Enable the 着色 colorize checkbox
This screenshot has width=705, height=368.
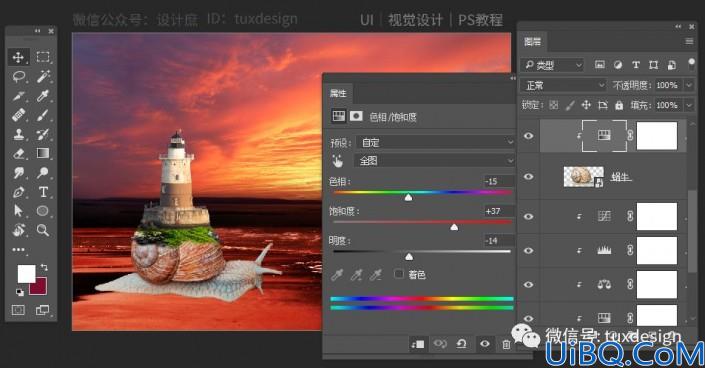coord(398,274)
